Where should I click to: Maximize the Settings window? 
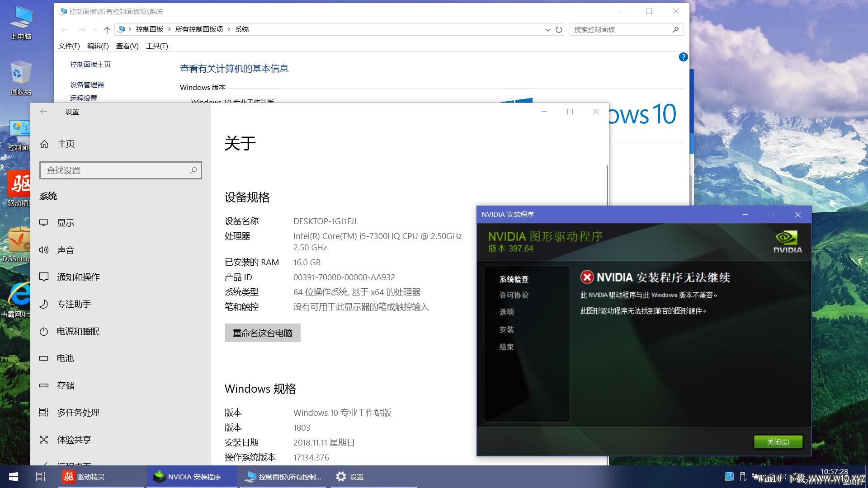[570, 112]
